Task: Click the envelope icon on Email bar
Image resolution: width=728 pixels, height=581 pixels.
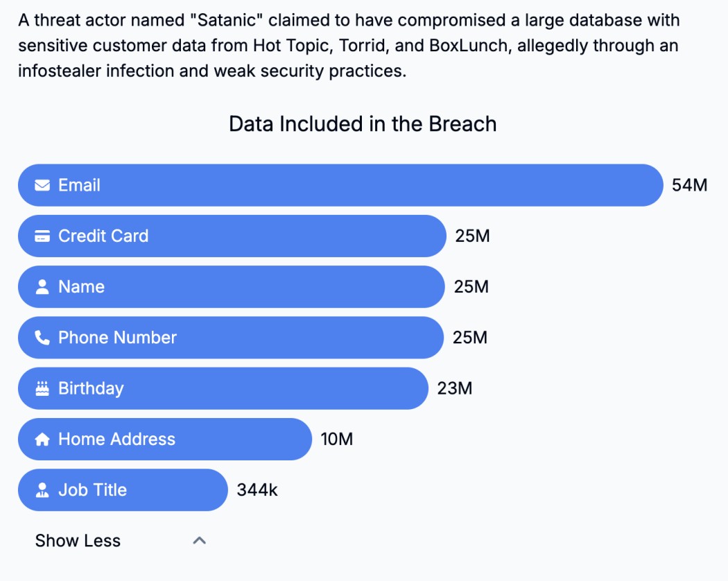Action: pos(42,185)
